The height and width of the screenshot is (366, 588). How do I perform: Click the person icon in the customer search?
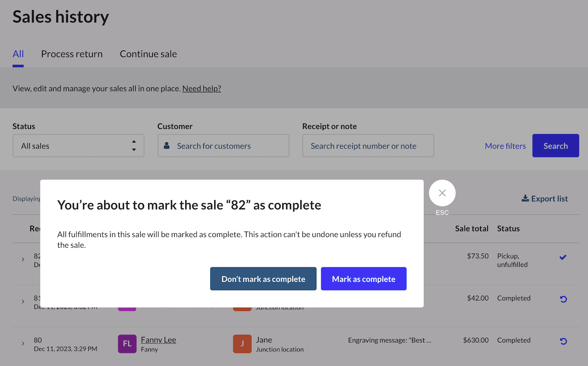167,146
